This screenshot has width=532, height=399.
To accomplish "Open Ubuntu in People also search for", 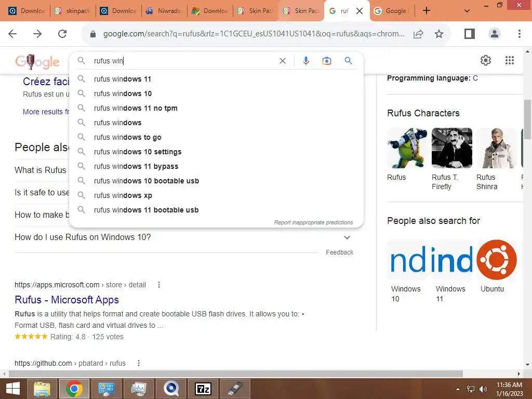I will point(497,260).
